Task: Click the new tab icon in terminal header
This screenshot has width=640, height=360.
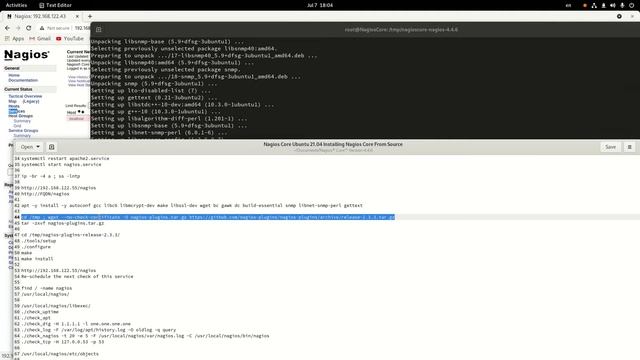Action: click(98, 29)
